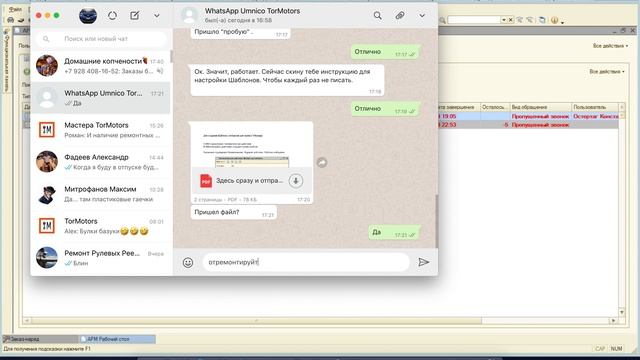Open lower 'Все действия' menu in 1C
Screen dimensions: 640x360
coord(607,71)
